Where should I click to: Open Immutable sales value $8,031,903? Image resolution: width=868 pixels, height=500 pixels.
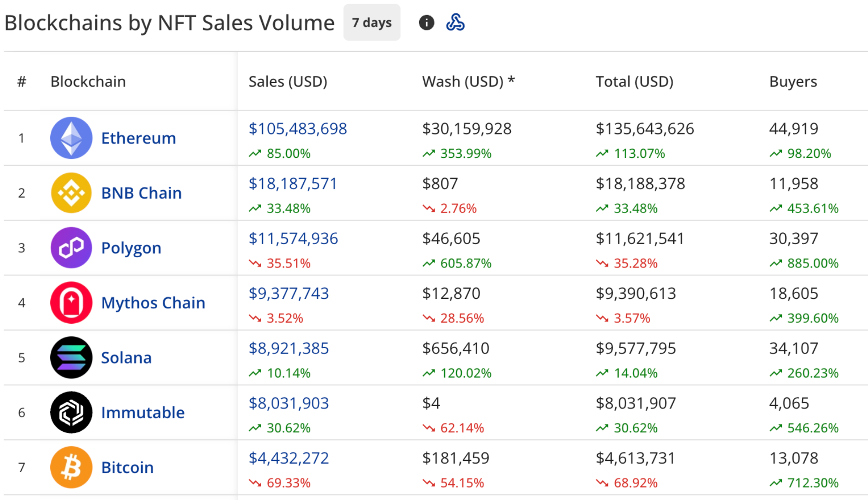pyautogui.click(x=289, y=404)
